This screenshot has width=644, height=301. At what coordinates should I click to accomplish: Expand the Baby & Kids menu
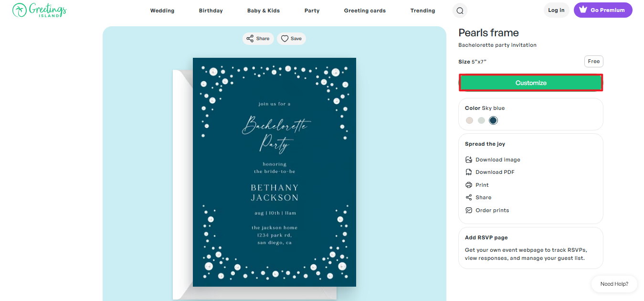(264, 11)
